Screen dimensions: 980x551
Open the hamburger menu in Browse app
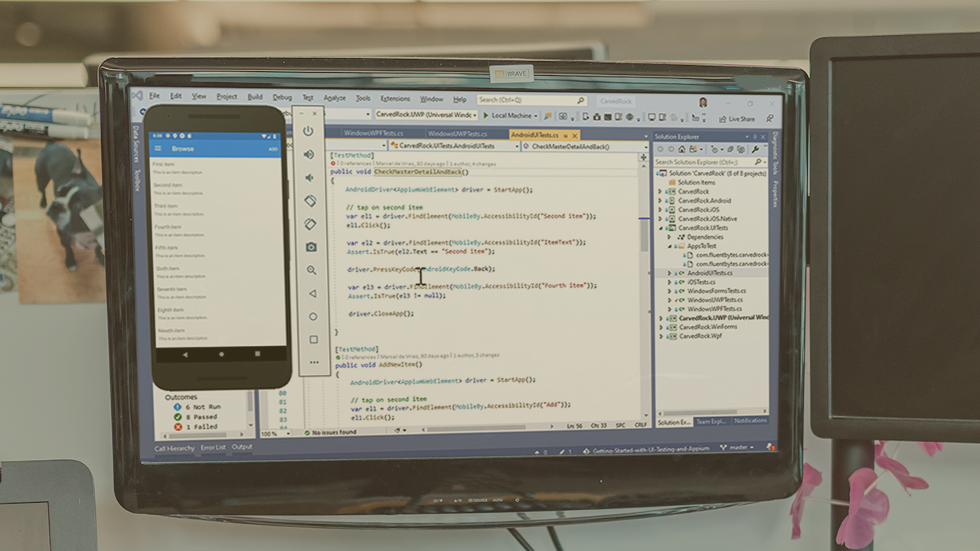(x=158, y=148)
